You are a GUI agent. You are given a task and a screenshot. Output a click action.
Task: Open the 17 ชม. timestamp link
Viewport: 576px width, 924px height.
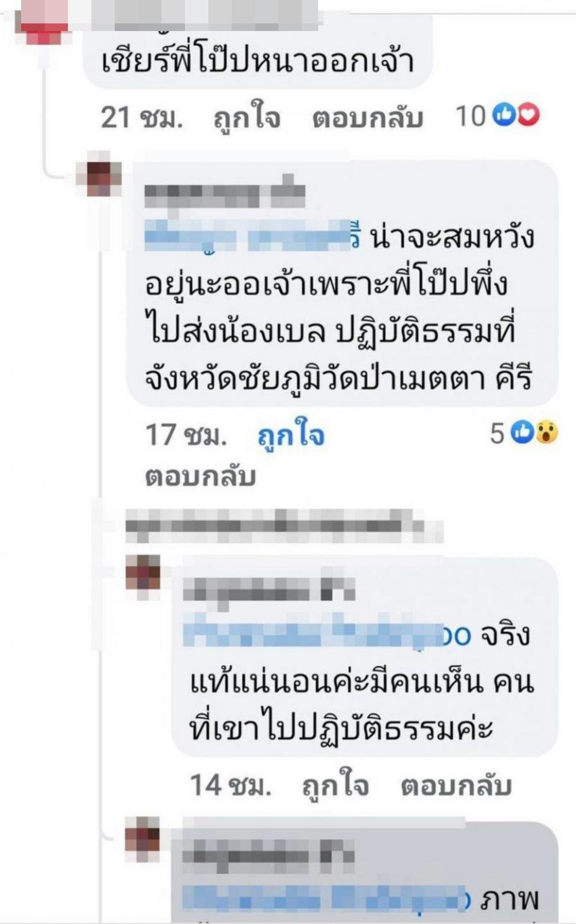186,435
